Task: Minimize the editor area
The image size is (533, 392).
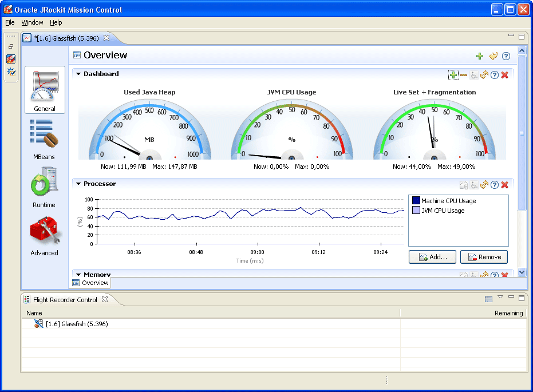Action: pyautogui.click(x=511, y=36)
